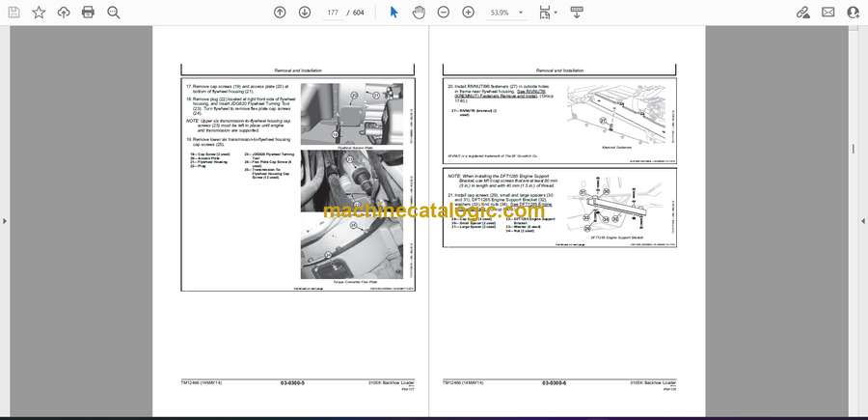Expand the right tools pane arrow
This screenshot has height=420, width=868.
coord(863,221)
